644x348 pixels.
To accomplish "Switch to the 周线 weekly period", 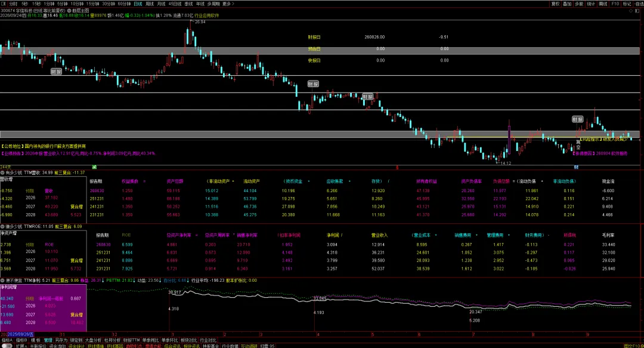I will 150,4.
